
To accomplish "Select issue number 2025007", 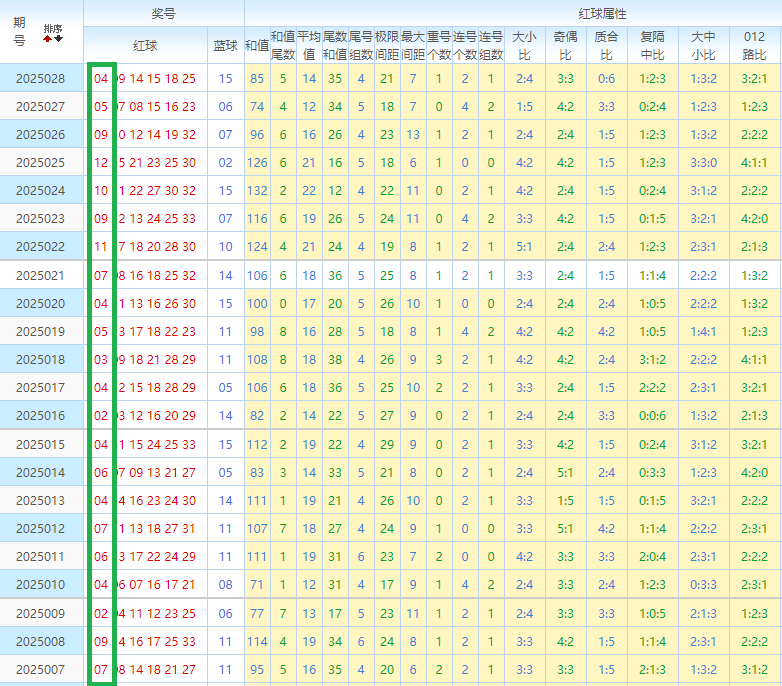I will [x=40, y=669].
